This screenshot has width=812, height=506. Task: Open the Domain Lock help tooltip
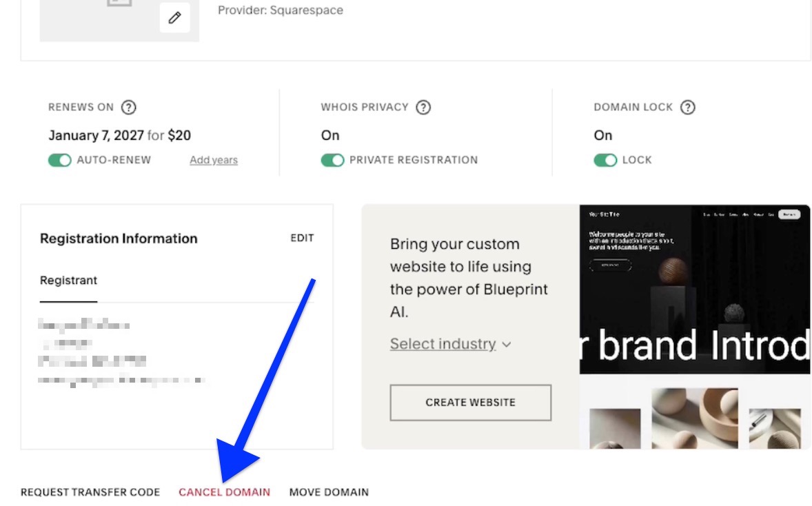click(x=687, y=107)
